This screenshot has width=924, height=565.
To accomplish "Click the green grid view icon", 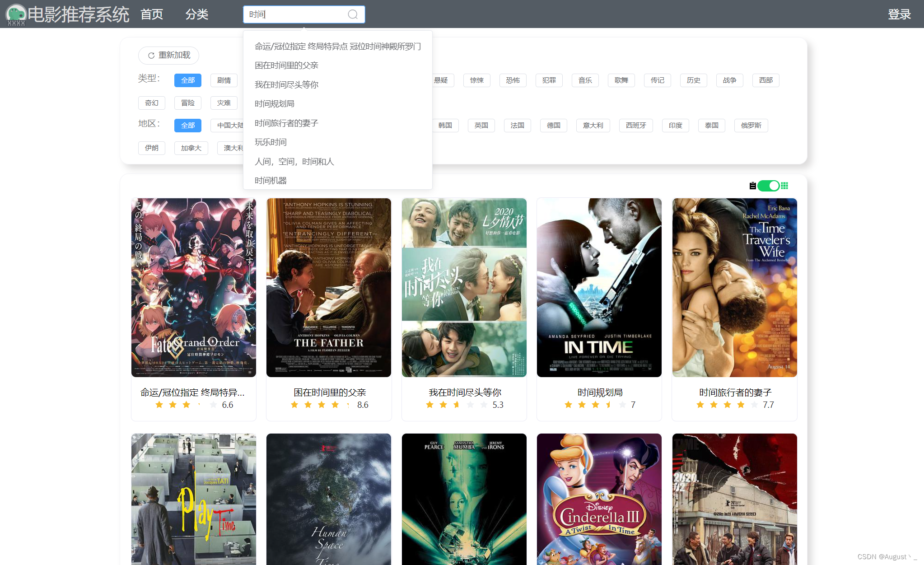I will coord(784,186).
